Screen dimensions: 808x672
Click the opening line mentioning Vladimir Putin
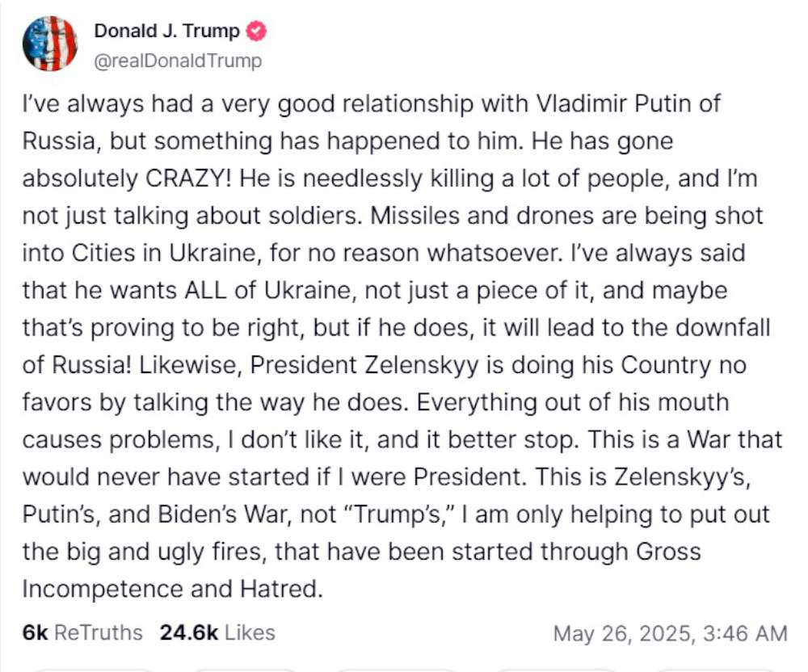click(x=371, y=104)
